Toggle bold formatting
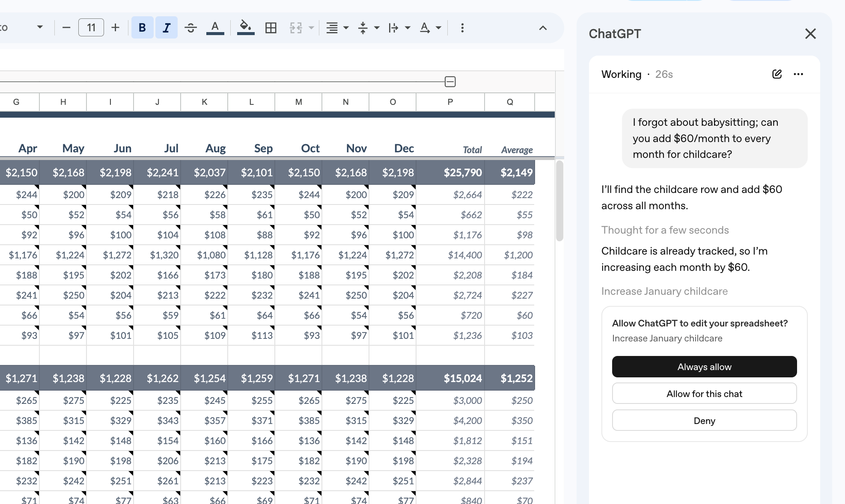The width and height of the screenshot is (845, 504). point(142,28)
